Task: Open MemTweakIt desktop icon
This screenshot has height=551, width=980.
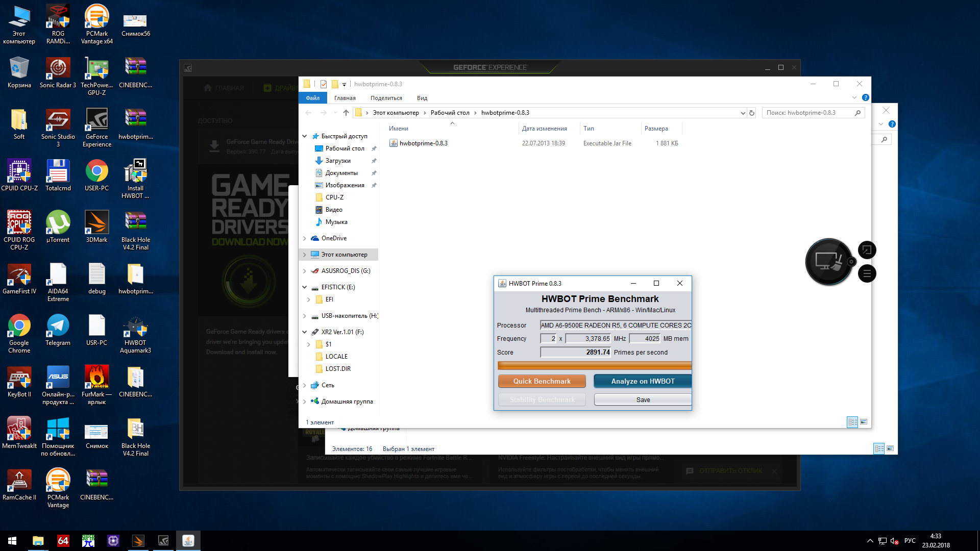Action: pos(19,433)
